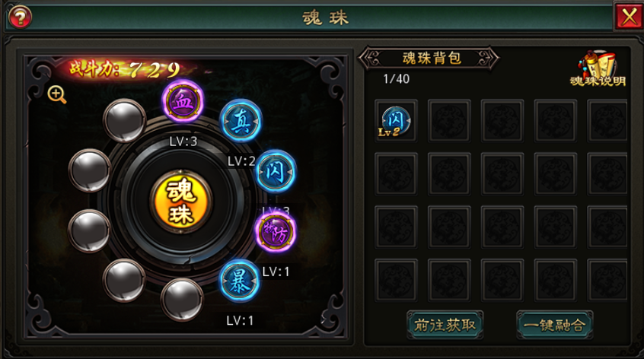Click the 一键融合 button
This screenshot has width=644, height=359.
point(554,325)
